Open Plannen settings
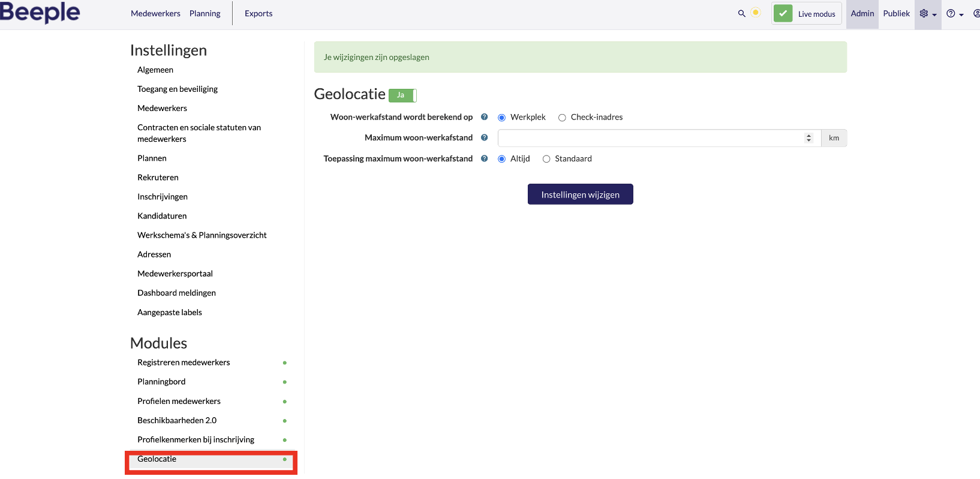The image size is (980, 479). point(152,158)
